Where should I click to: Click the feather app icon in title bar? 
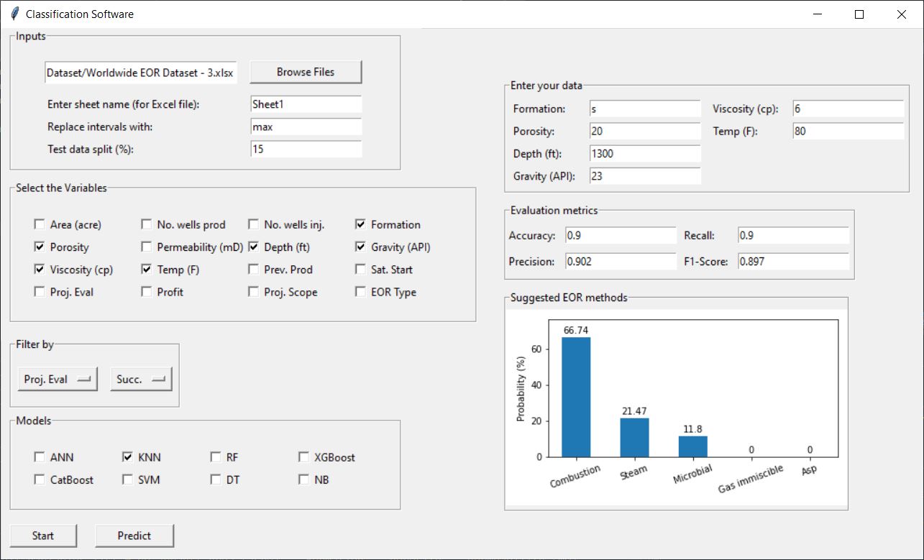[14, 14]
